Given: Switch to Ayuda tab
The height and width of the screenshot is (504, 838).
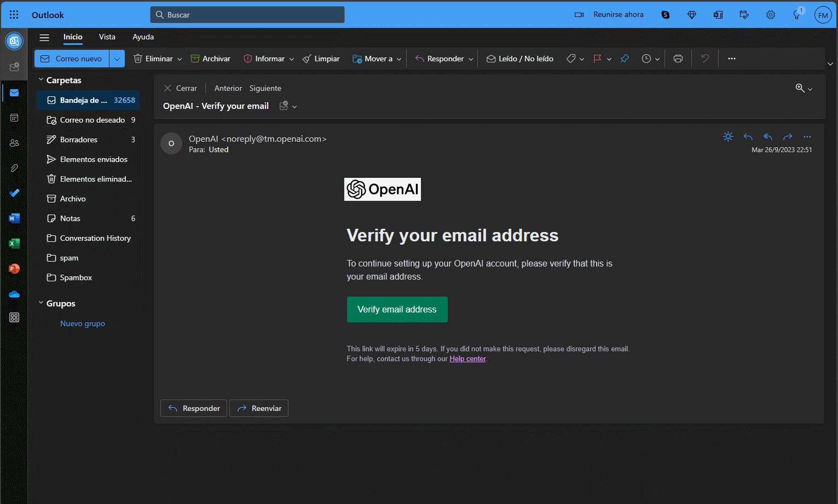Looking at the screenshot, I should (143, 37).
